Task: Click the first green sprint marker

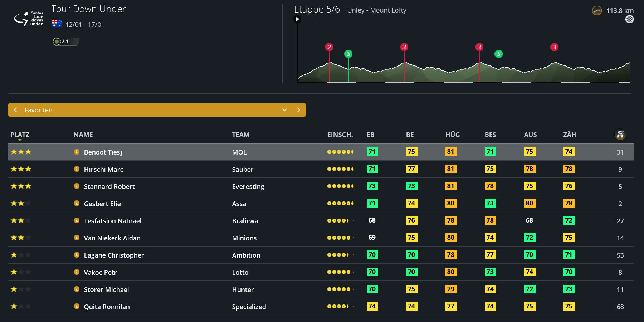Action: pos(348,54)
